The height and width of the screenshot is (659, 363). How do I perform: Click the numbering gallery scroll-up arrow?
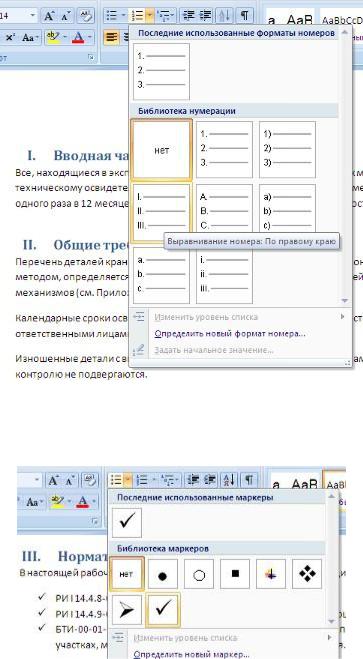pos(345,33)
